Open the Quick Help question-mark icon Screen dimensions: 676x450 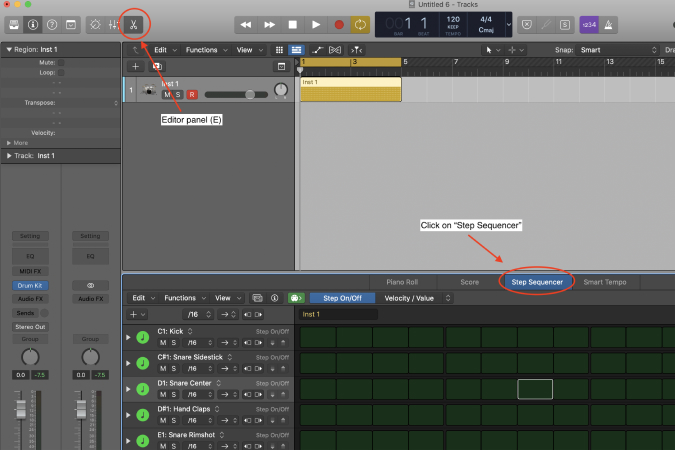click(x=52, y=25)
